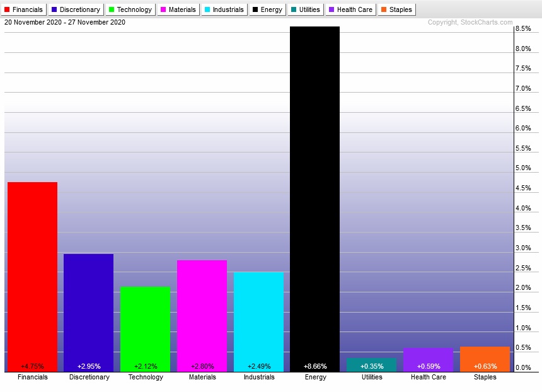Click the cyan Industrials bar
Image resolution: width=542 pixels, height=392 pixels.
(258, 322)
